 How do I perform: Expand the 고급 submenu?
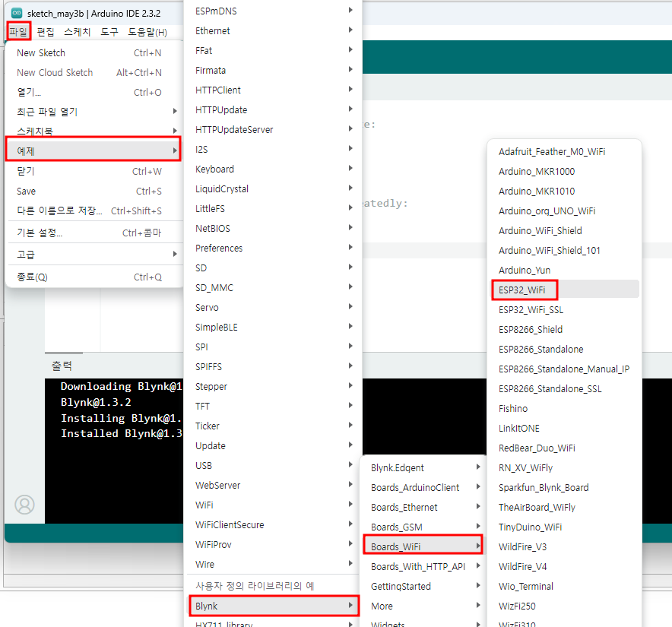(x=94, y=255)
